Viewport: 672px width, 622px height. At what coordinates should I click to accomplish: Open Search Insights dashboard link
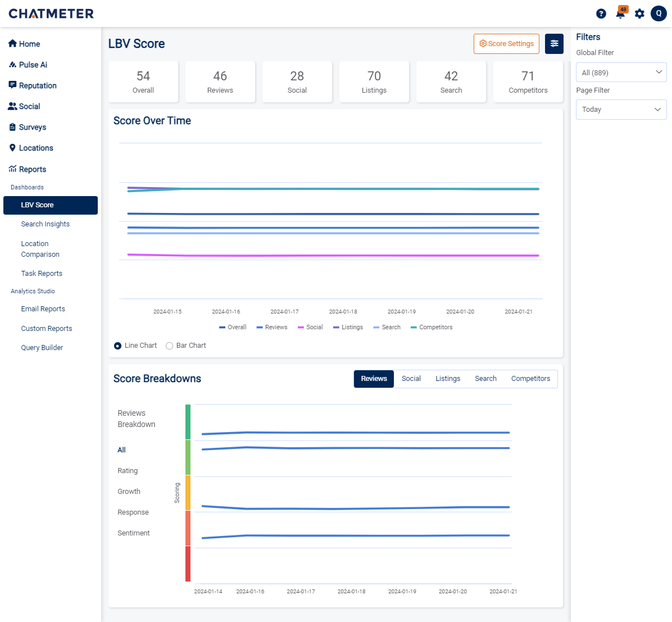[x=45, y=224]
